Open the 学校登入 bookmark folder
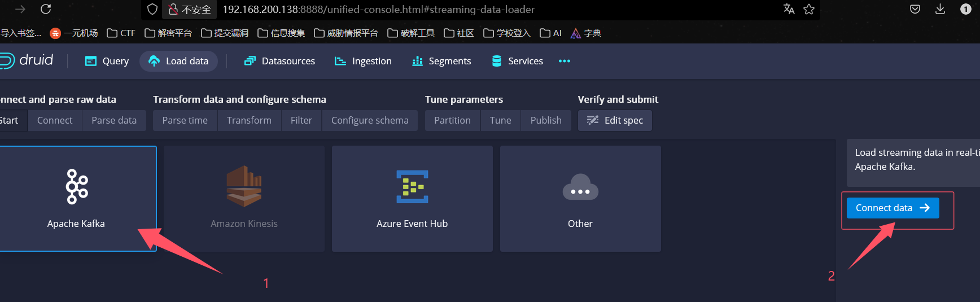The image size is (980, 302). (x=507, y=33)
